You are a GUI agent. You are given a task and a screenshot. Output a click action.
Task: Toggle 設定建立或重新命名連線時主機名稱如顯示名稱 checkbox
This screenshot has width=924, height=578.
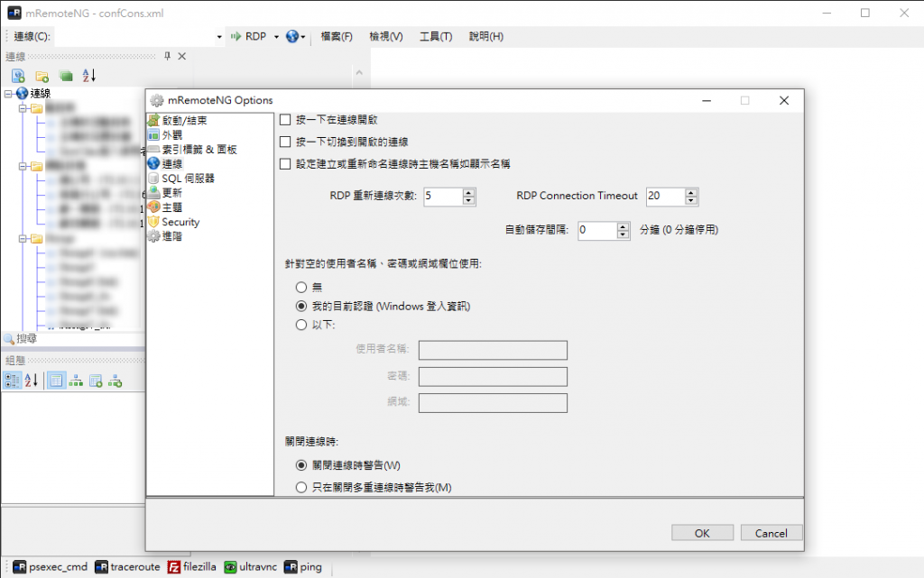click(285, 163)
